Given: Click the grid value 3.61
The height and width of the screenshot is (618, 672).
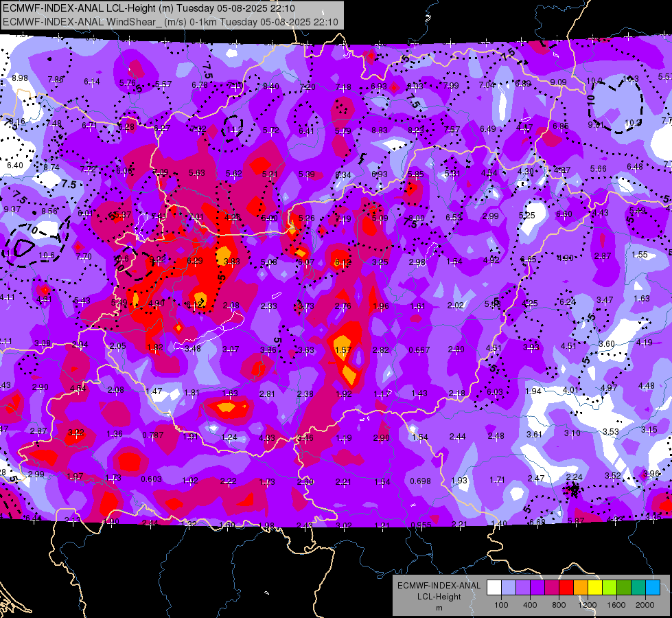Looking at the screenshot, I should point(534,434).
